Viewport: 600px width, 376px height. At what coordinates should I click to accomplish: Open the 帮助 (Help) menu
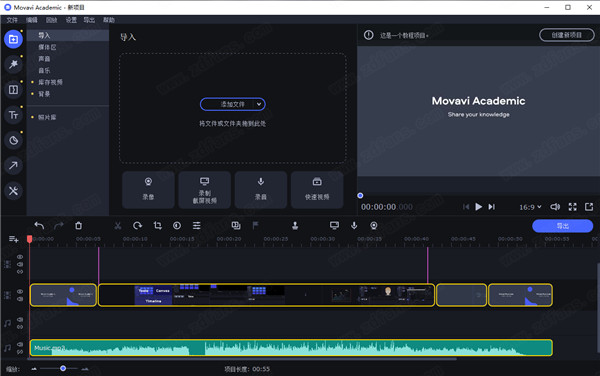[109, 20]
